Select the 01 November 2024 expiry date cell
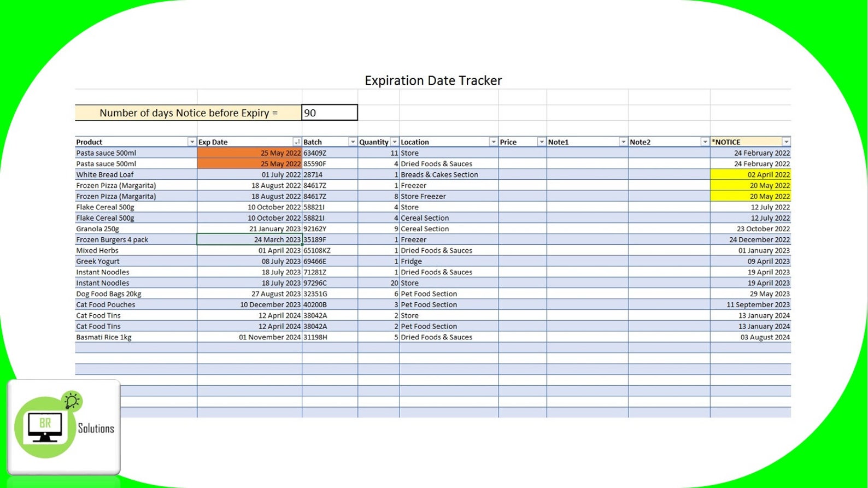The height and width of the screenshot is (488, 868). (x=249, y=337)
